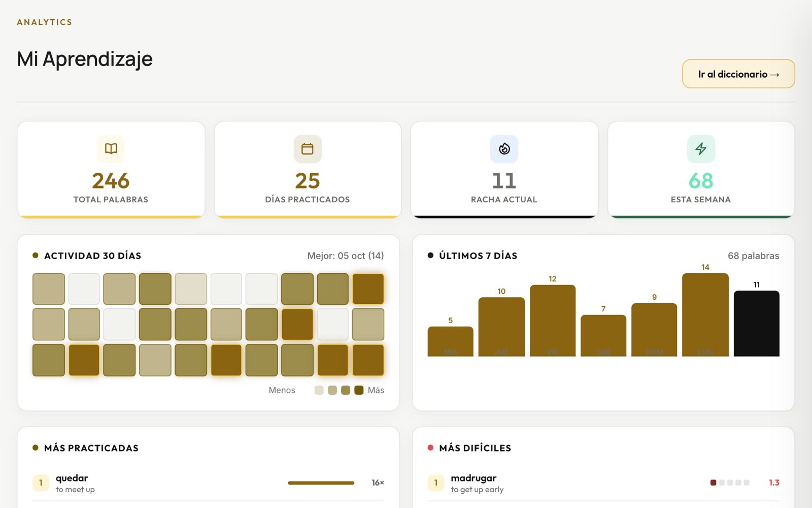This screenshot has width=812, height=508.
Task: Click the 68 palabras label
Action: point(754,256)
